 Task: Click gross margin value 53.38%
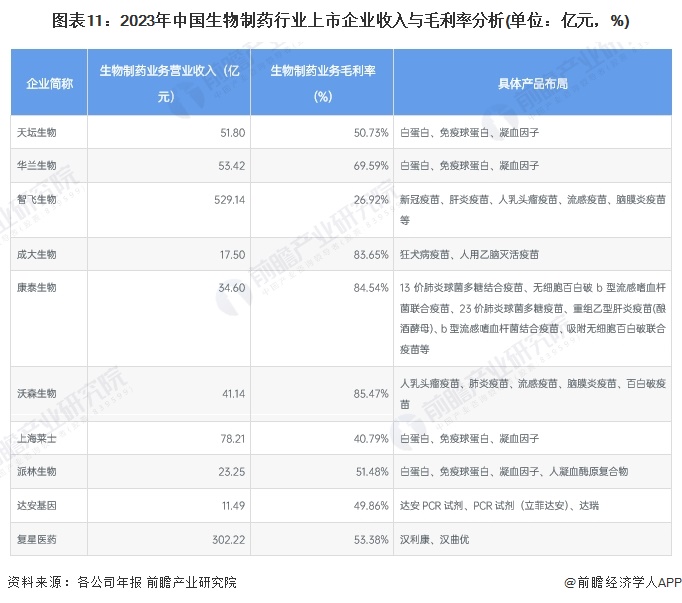[x=371, y=539]
